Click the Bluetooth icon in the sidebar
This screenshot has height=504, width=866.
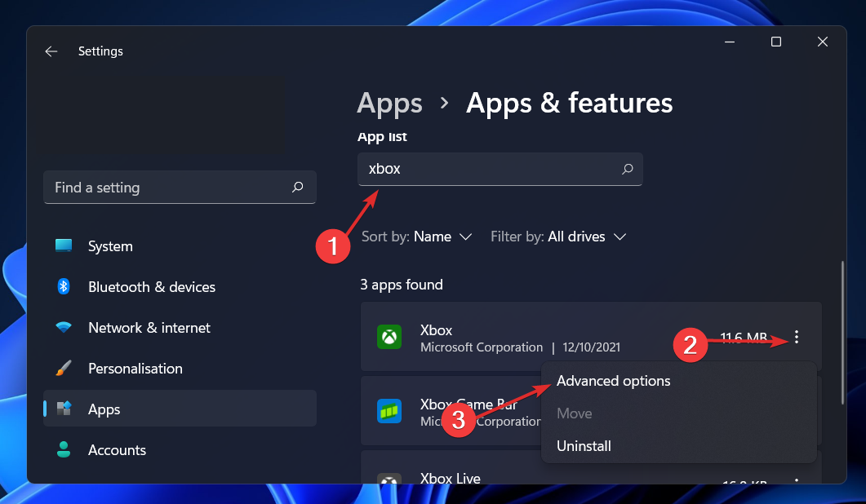point(64,286)
